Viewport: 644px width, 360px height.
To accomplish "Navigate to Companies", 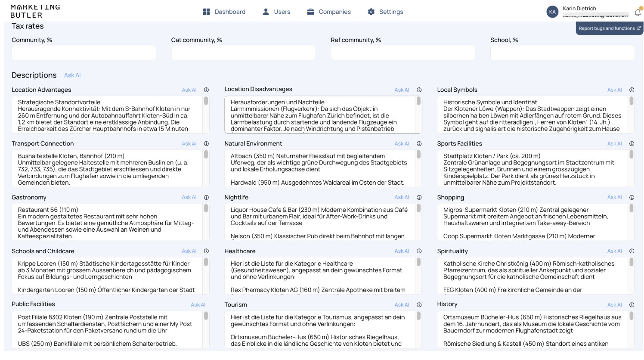I will 329,12.
